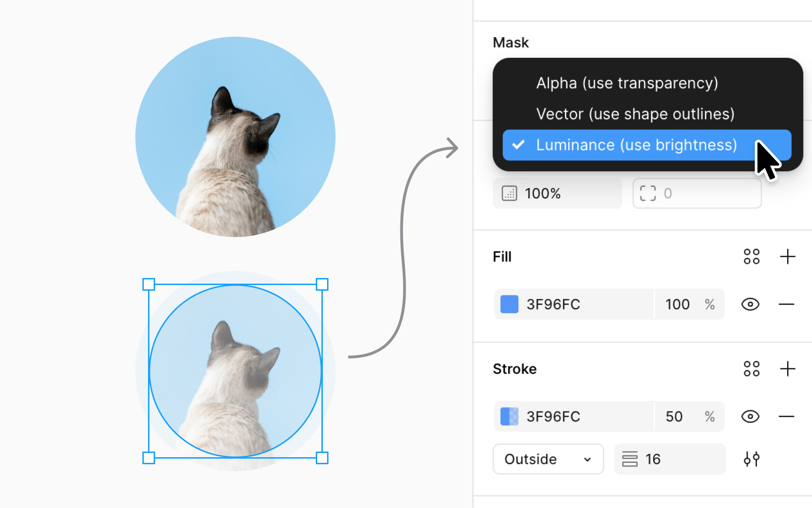Click the corner radius field showing 0

pos(697,193)
